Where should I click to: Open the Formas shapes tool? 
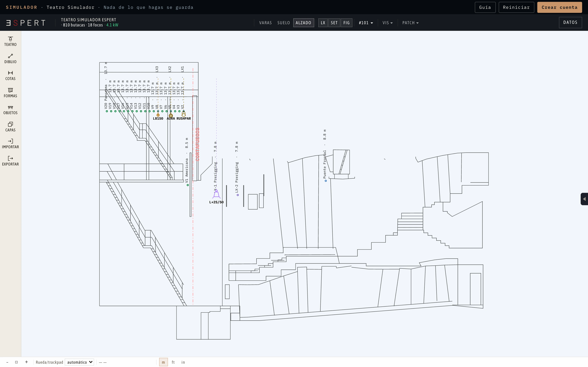(10, 93)
